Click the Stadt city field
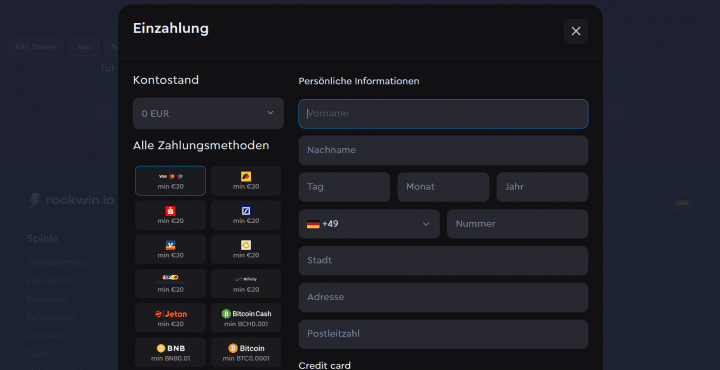Viewport: 720px width, 370px height. click(443, 261)
